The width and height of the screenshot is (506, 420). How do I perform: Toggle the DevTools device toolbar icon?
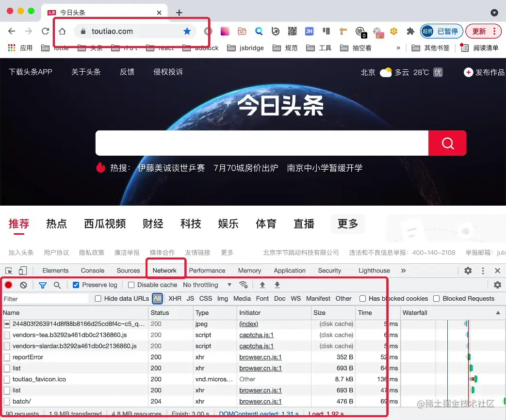[23, 271]
